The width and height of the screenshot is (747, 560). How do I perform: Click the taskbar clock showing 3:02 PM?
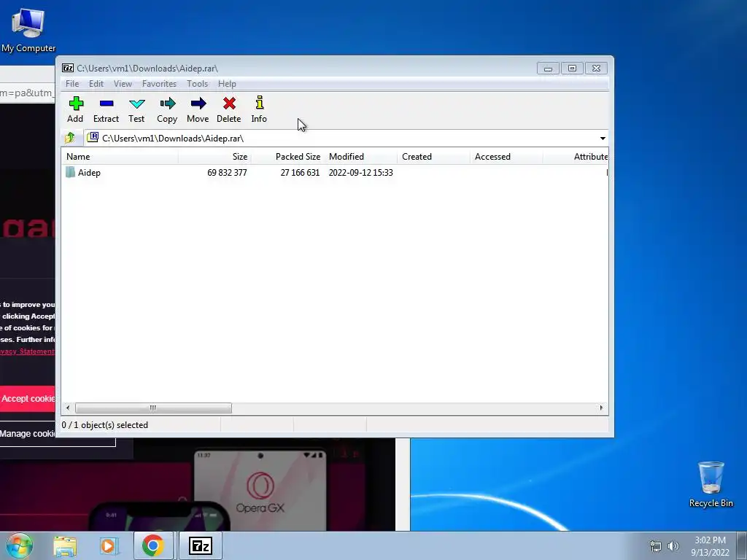pyautogui.click(x=710, y=546)
